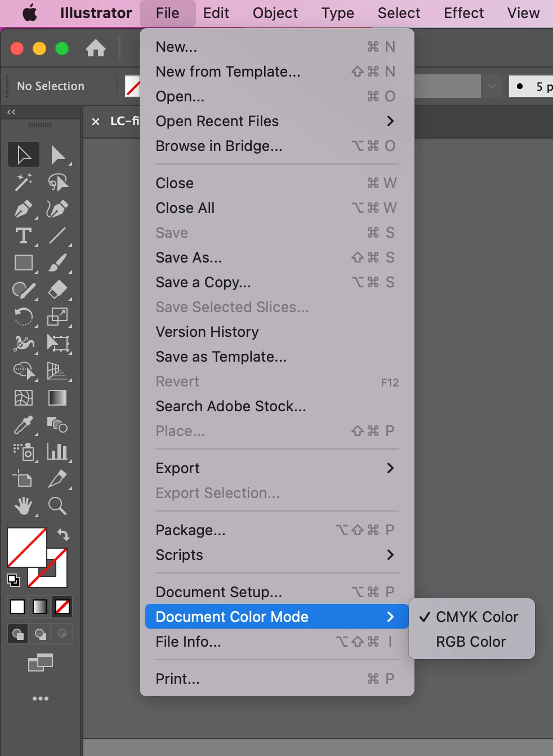
Task: Pick the Zoom tool
Action: [57, 506]
